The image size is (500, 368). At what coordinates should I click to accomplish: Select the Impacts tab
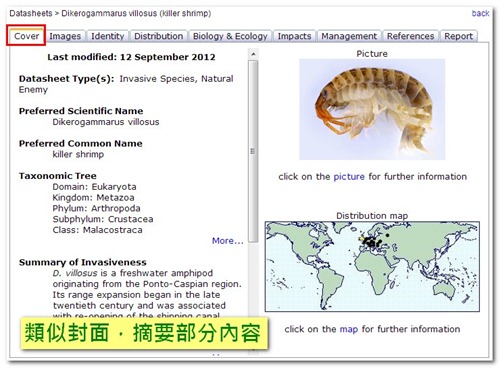[294, 36]
